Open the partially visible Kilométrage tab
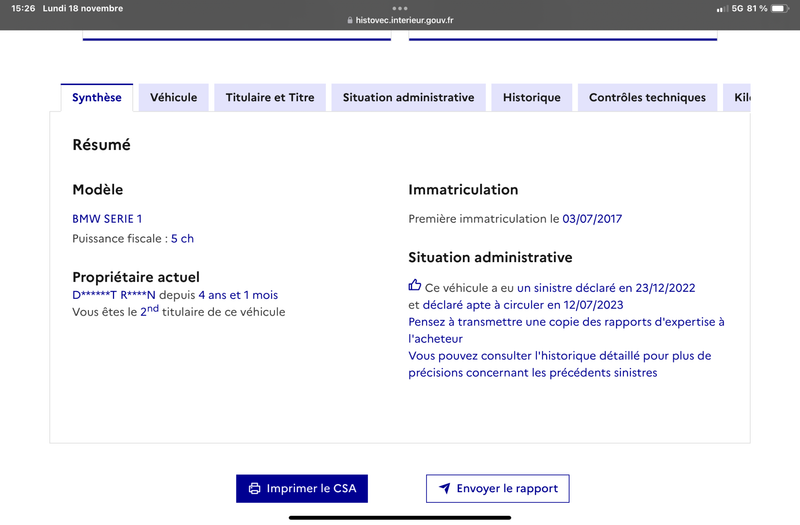 737,97
